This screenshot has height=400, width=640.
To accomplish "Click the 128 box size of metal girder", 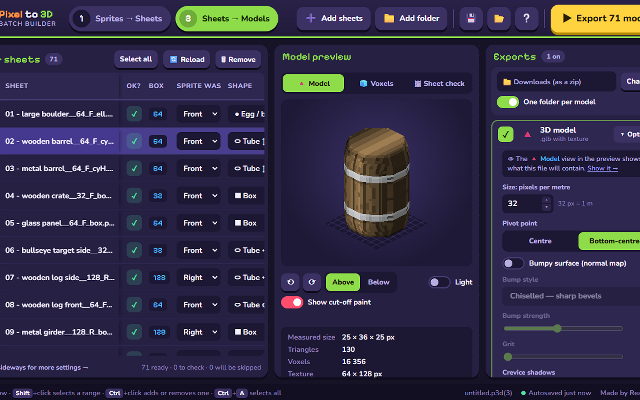I will click(x=159, y=332).
